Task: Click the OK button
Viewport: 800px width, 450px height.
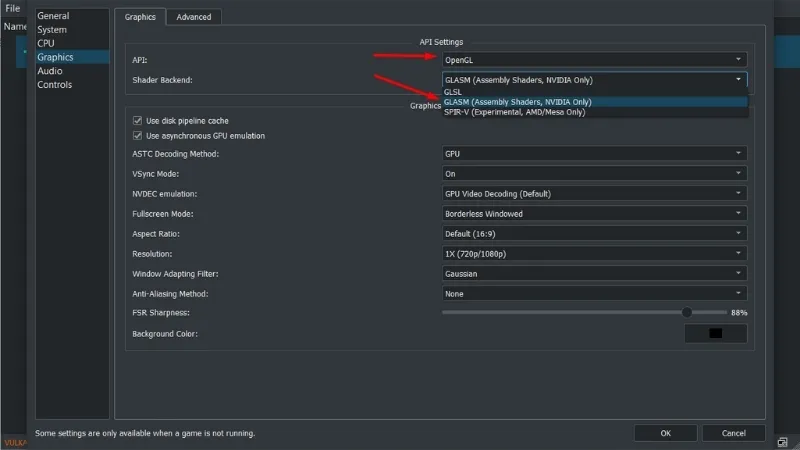Action: (x=665, y=433)
